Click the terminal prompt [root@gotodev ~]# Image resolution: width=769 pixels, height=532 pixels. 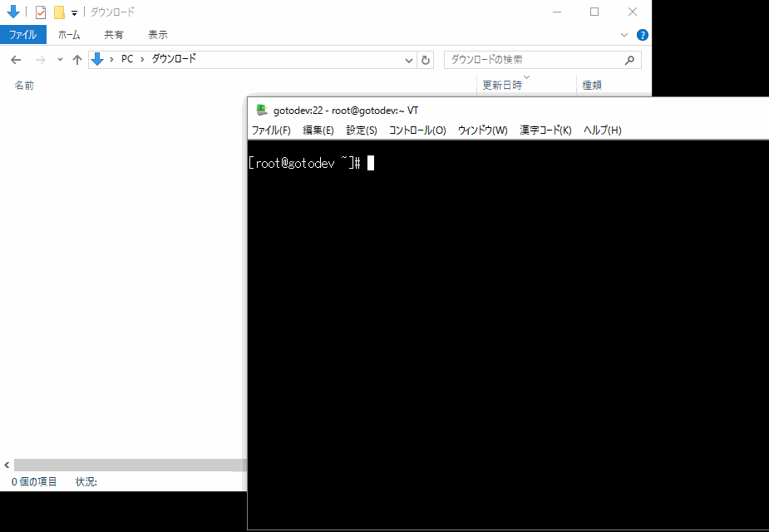(304, 163)
